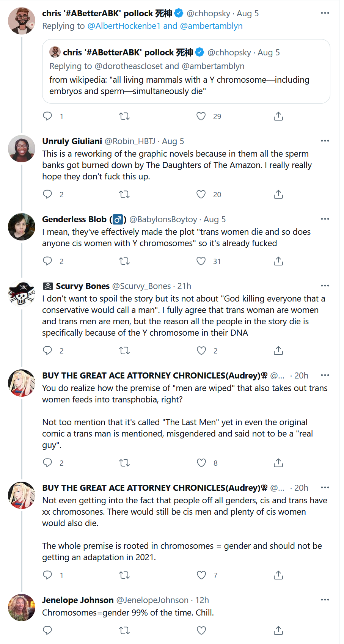This screenshot has width=344, height=644.
Task: Like Jenelope Johnson's tweet
Action: click(x=201, y=630)
